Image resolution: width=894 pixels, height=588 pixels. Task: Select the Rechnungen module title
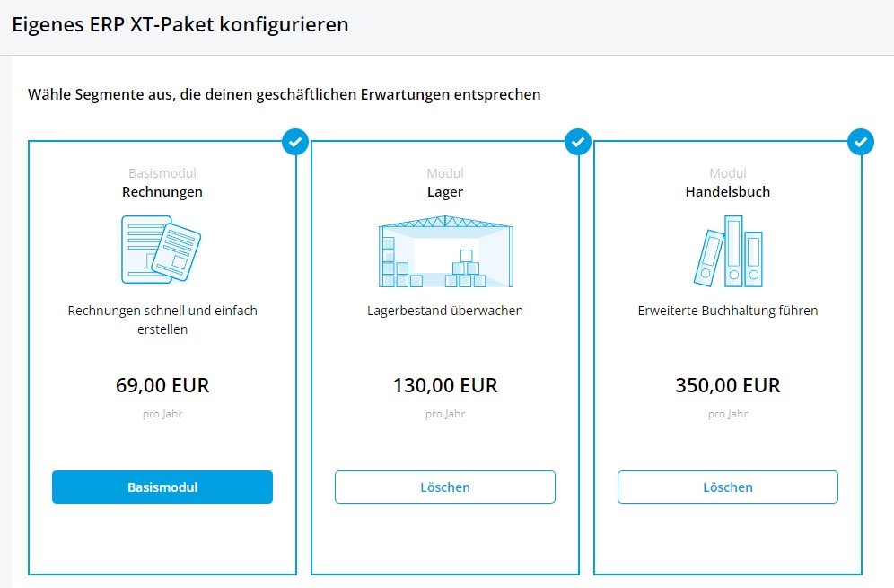tap(162, 192)
